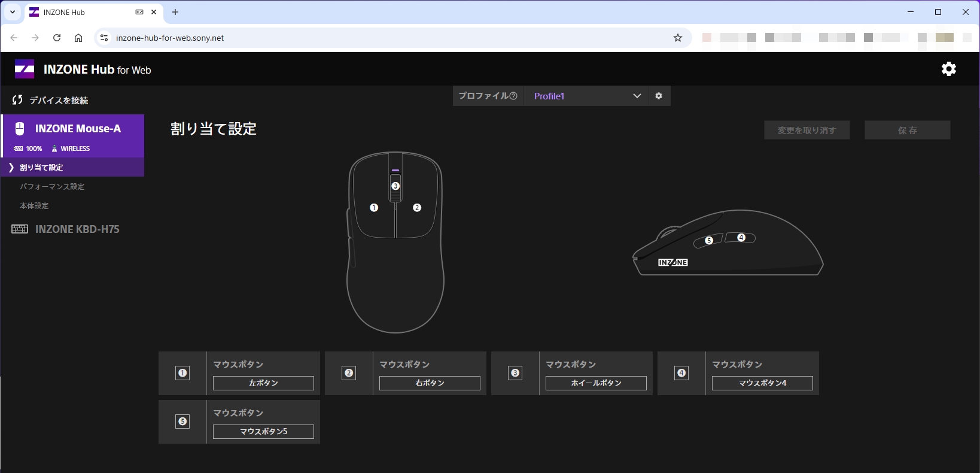Open the profile settings gear icon
This screenshot has height=473, width=980.
659,96
